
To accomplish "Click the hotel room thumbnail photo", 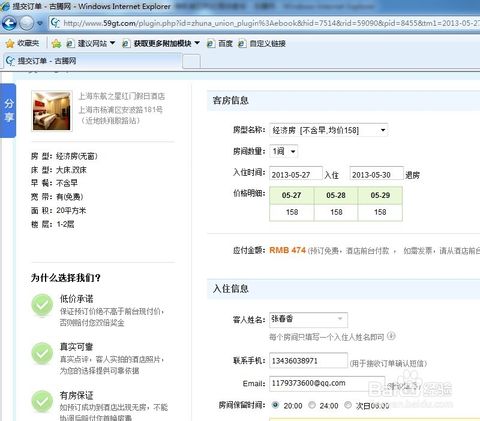I will point(52,111).
